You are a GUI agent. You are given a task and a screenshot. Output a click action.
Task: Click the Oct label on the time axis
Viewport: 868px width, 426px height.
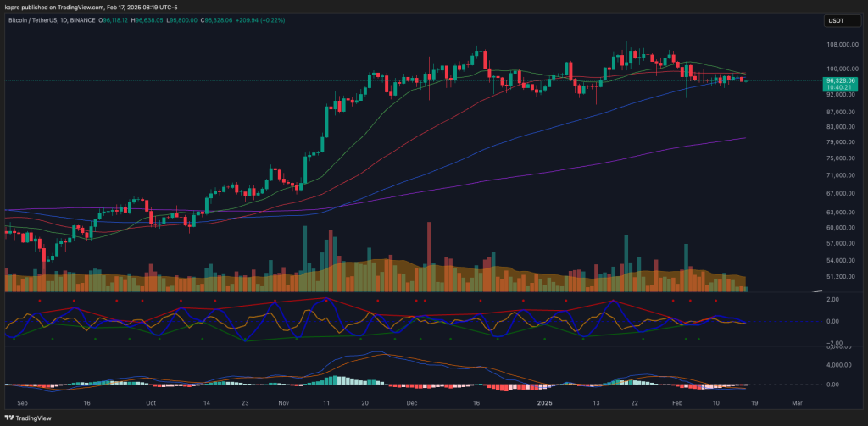(x=150, y=403)
